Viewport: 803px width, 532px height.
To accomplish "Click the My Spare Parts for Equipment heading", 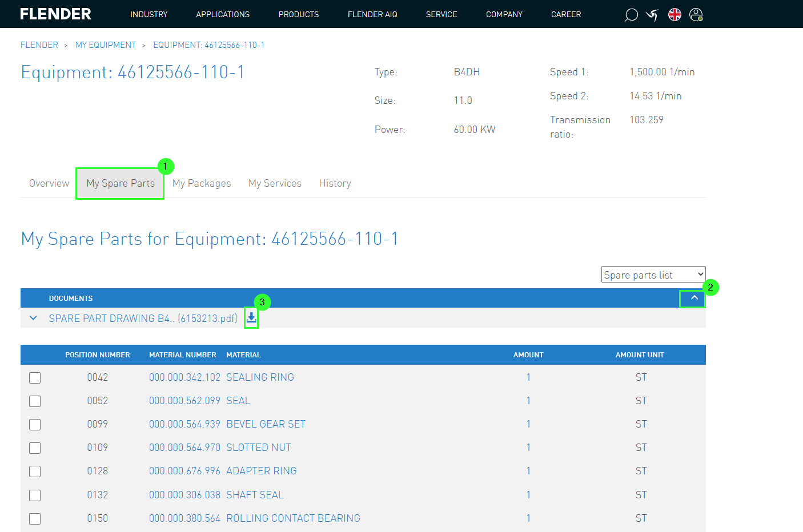I will (x=210, y=239).
